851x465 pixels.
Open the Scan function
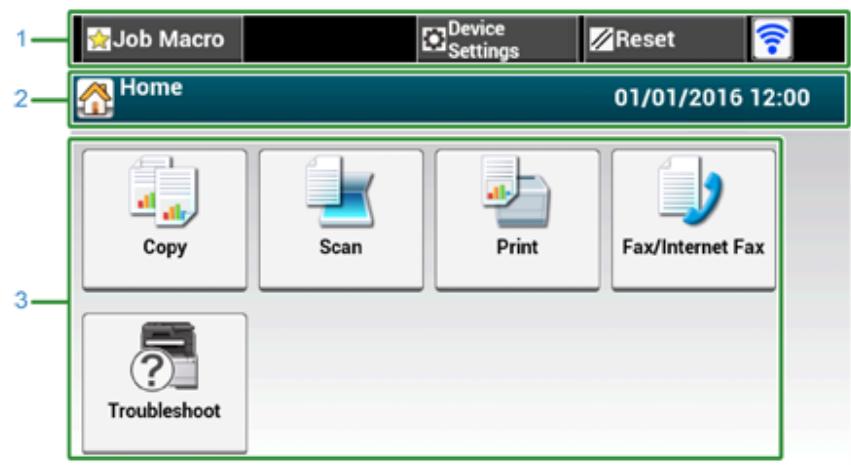341,220
